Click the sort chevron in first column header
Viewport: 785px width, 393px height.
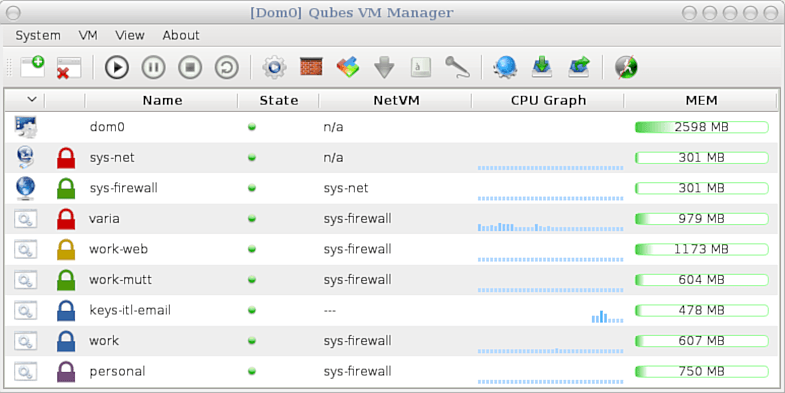(32, 100)
